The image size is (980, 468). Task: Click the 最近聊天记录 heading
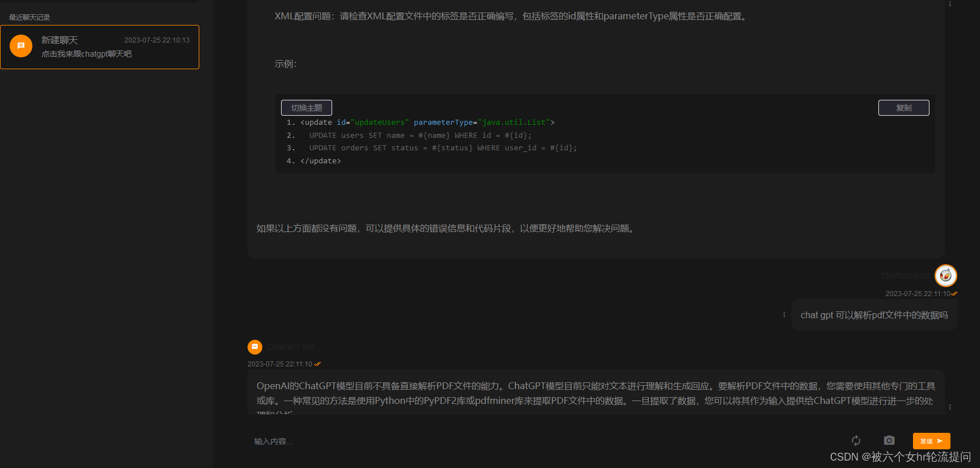click(x=30, y=18)
